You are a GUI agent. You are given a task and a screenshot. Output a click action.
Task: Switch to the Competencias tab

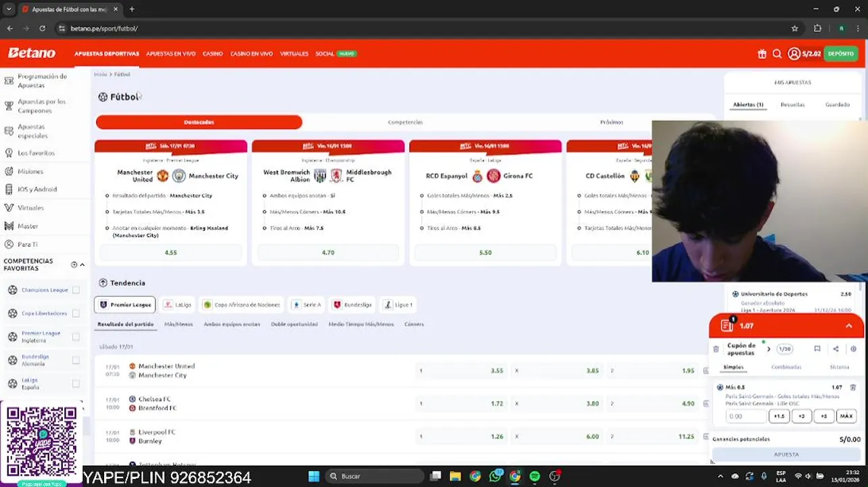[405, 122]
